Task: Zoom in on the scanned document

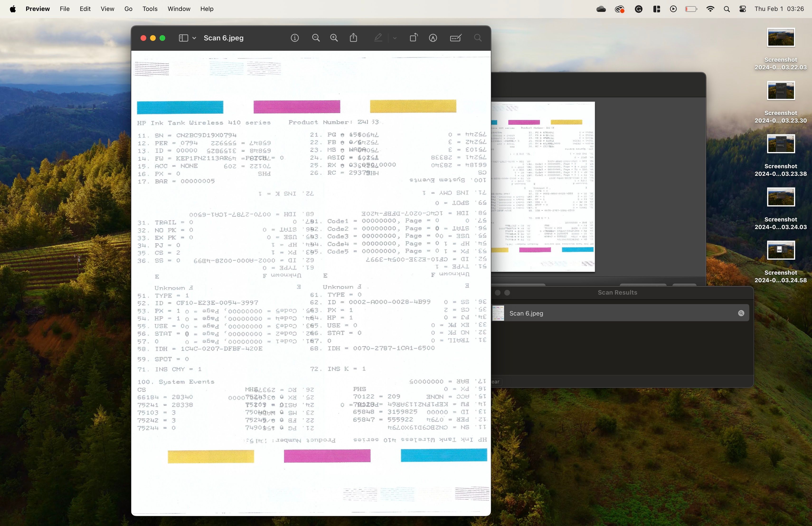Action: tap(334, 38)
